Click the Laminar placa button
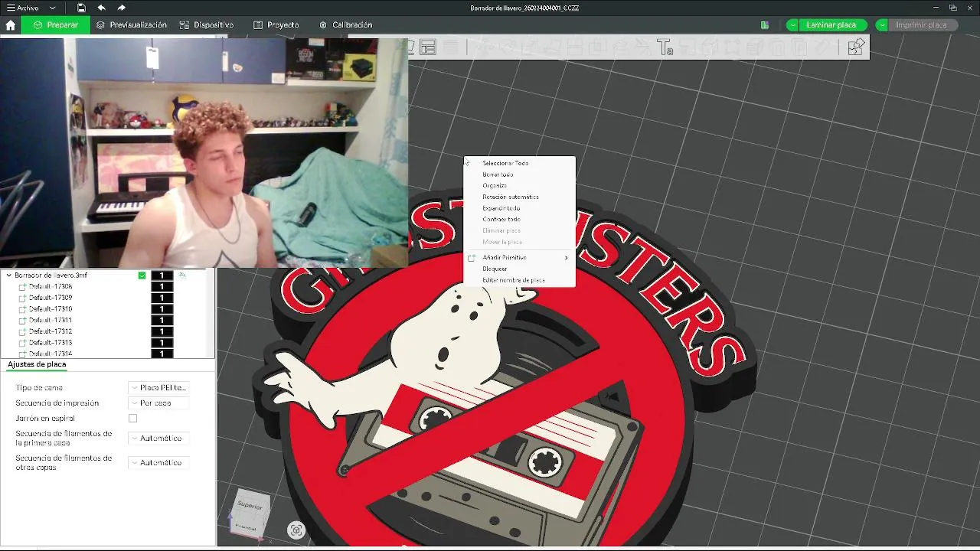This screenshot has width=980, height=551. (x=831, y=25)
